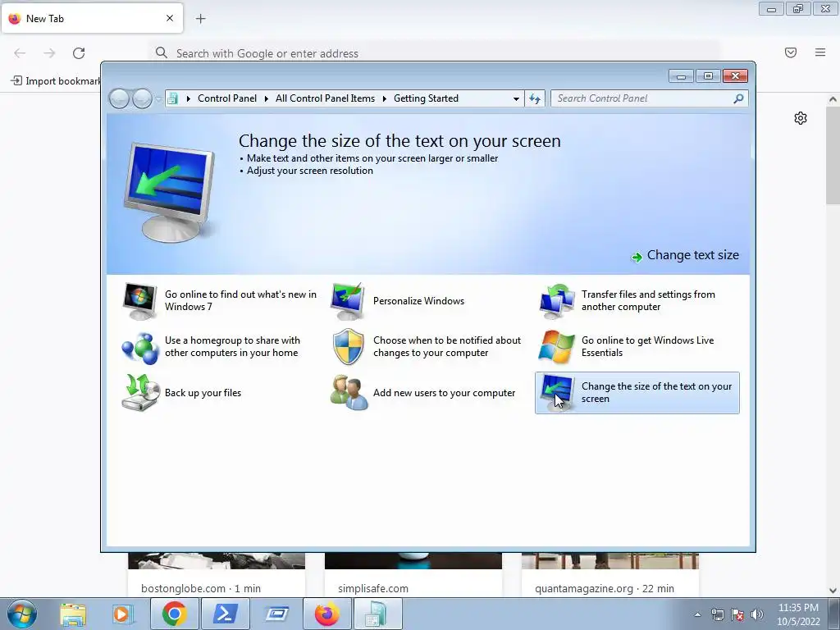The height and width of the screenshot is (630, 840).
Task: Click Import bookmarks in Firefox toolbar
Action: coord(56,81)
